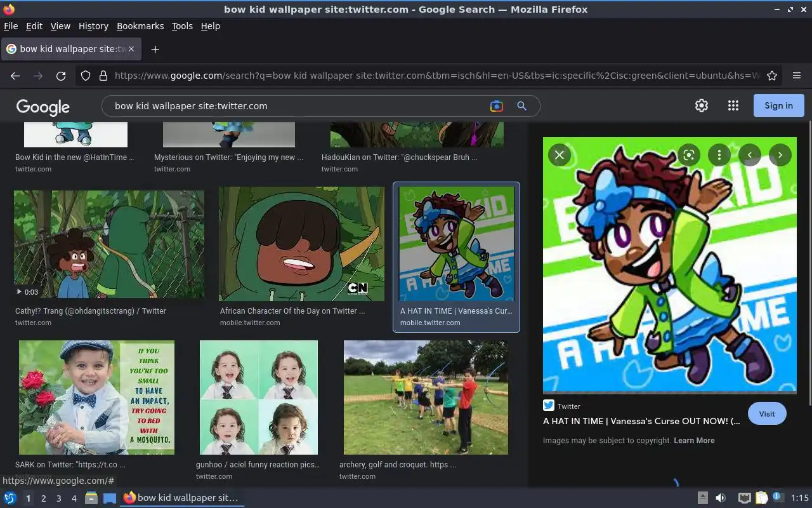Reload the current page
The image size is (812, 508).
click(x=61, y=76)
